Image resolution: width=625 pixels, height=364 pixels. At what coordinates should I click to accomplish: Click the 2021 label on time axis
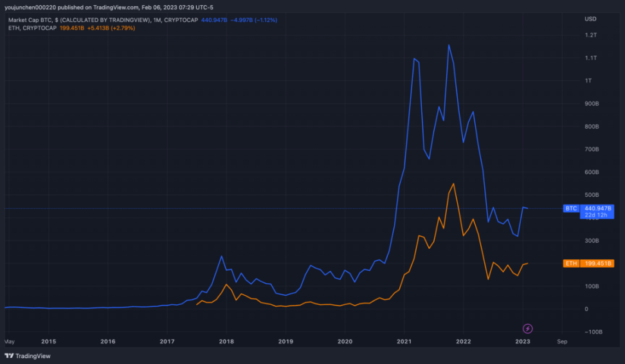click(x=404, y=341)
